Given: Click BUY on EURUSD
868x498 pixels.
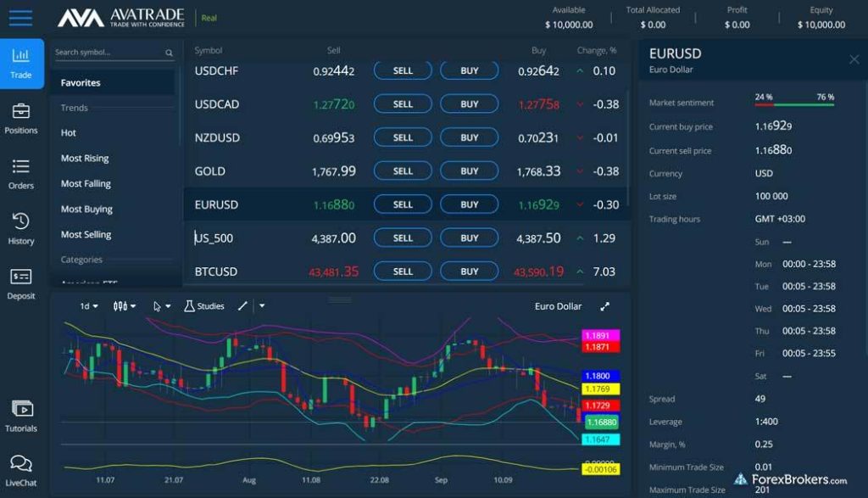Looking at the screenshot, I should coord(469,204).
